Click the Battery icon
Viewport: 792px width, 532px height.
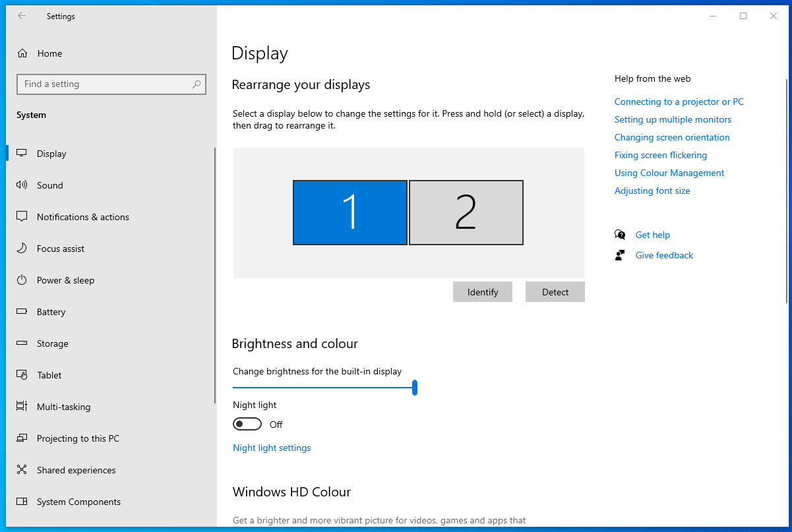coord(22,312)
